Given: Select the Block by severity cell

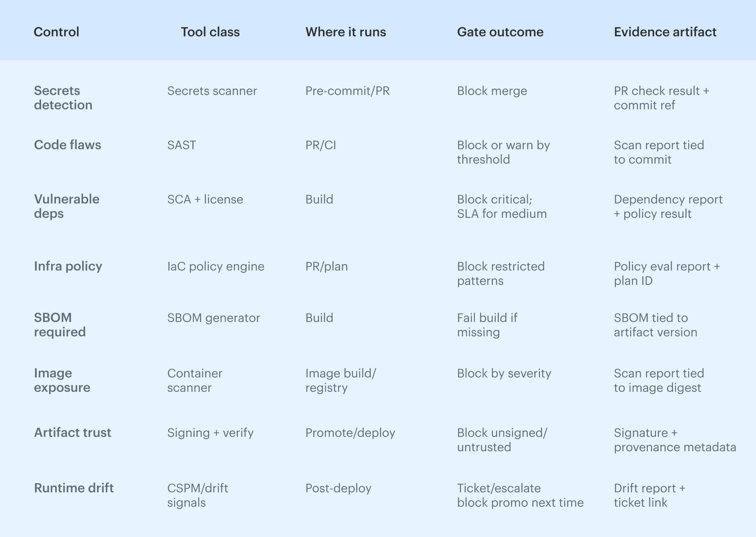Looking at the screenshot, I should 504,373.
